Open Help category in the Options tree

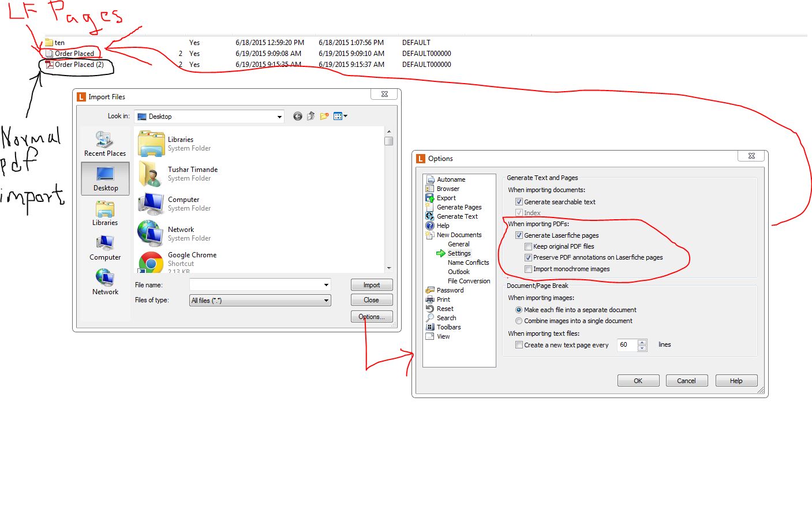[x=443, y=226]
